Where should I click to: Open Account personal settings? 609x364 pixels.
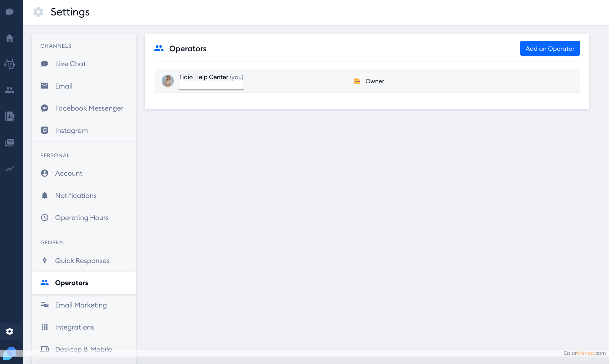pyautogui.click(x=69, y=173)
